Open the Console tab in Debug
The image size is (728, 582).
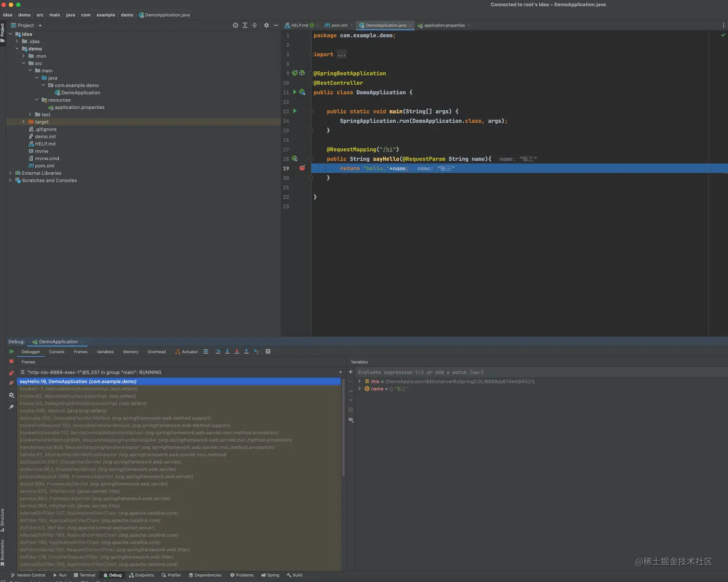tap(57, 352)
